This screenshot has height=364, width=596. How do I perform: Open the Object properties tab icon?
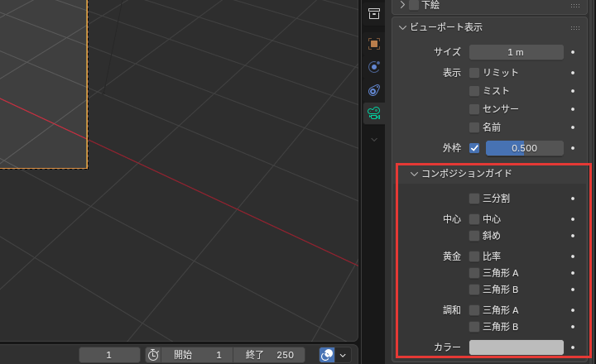pos(374,44)
